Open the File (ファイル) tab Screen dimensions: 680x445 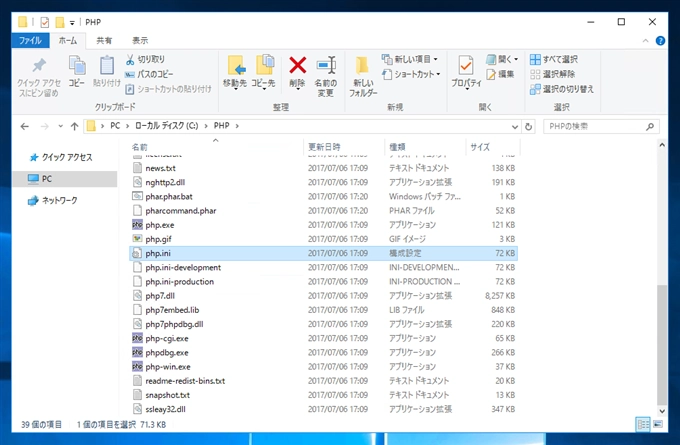[30, 40]
